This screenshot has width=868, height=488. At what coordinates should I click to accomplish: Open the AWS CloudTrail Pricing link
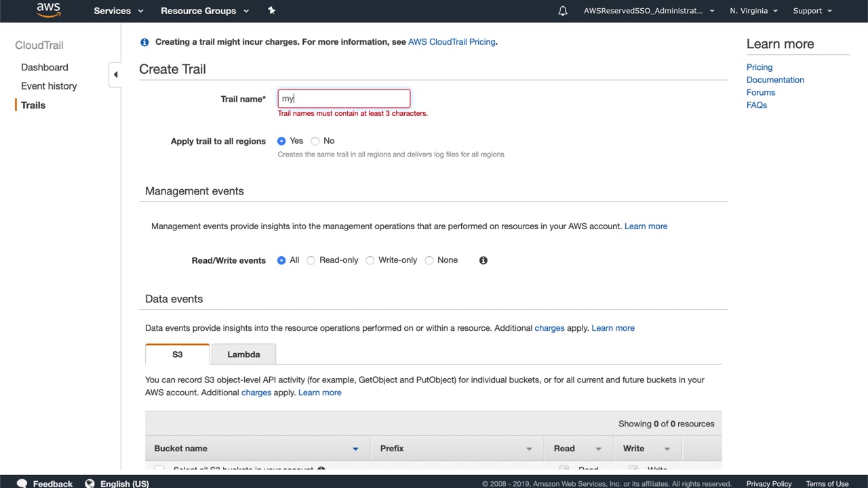(452, 42)
